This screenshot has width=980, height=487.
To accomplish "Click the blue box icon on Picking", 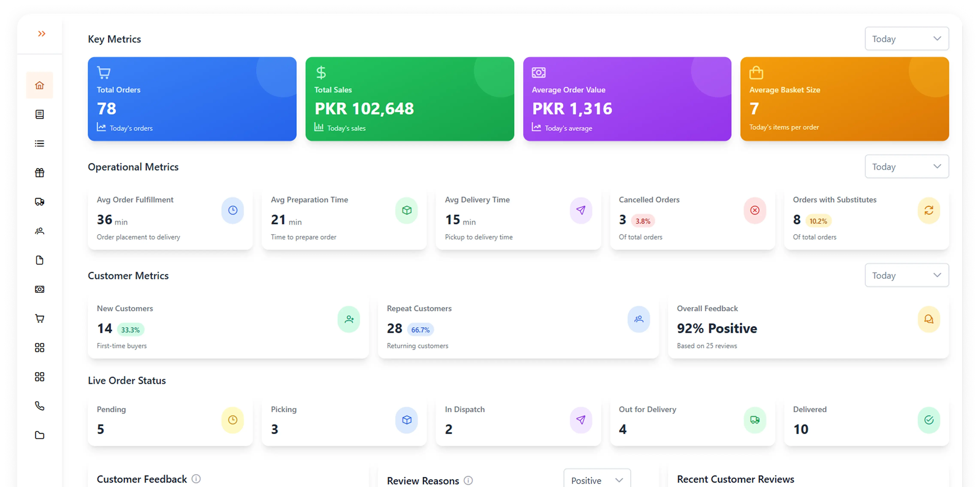I will [x=407, y=420].
